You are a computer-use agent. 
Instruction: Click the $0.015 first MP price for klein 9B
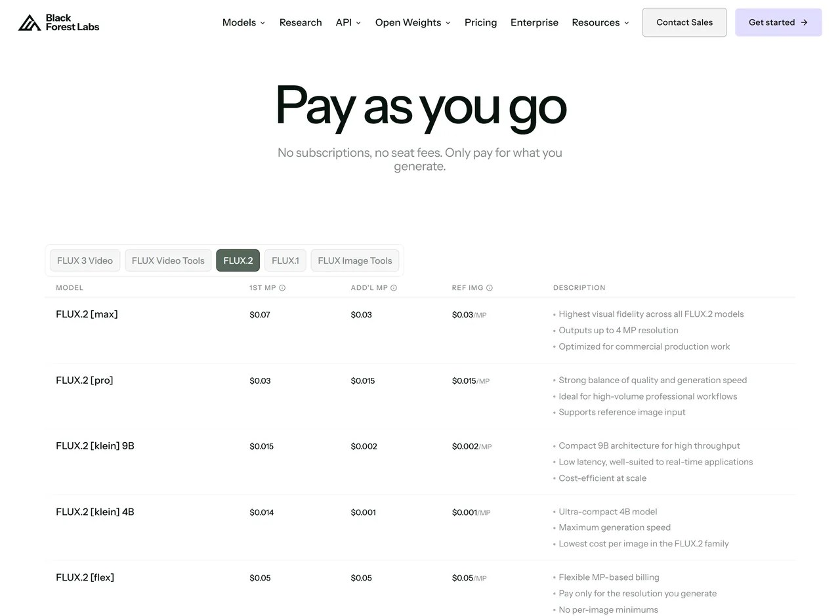click(x=262, y=446)
